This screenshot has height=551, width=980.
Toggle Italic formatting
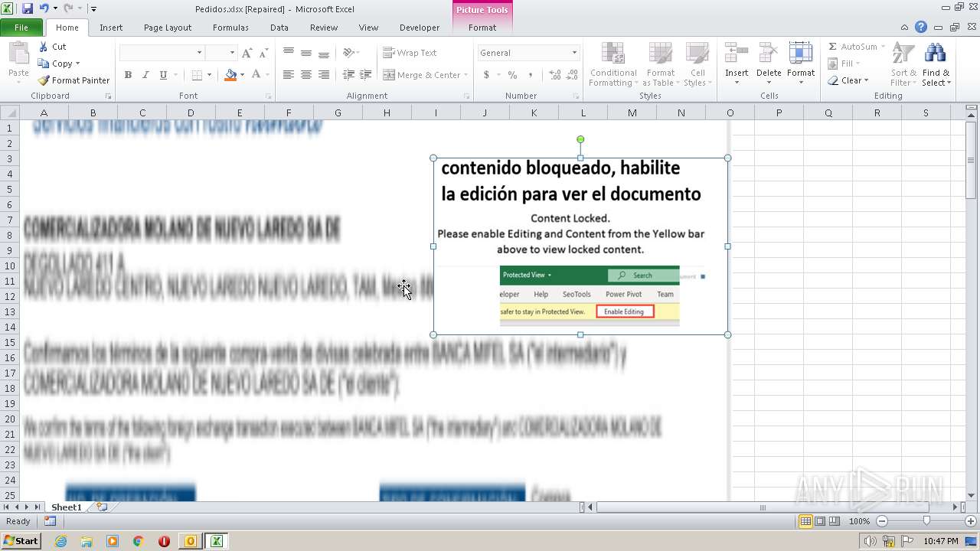tap(145, 75)
